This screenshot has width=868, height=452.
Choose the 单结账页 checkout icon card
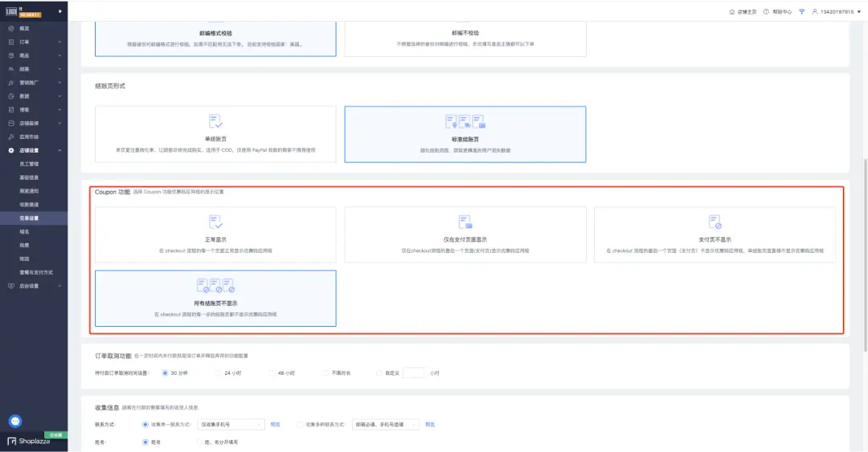(x=215, y=121)
